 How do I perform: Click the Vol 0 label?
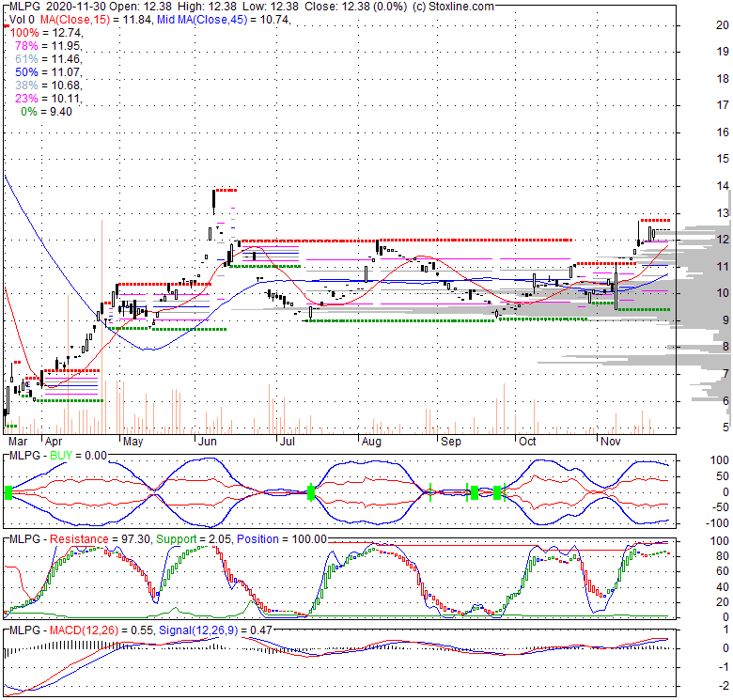(x=22, y=20)
